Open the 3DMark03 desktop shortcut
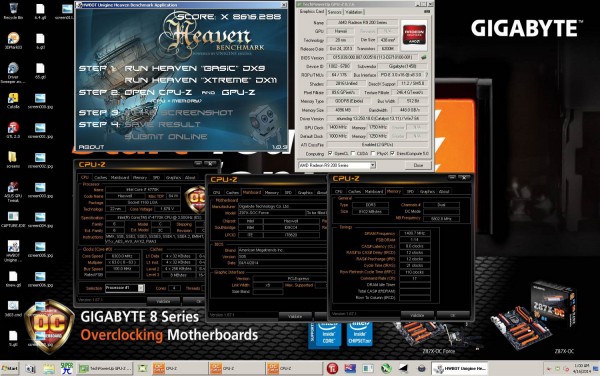The width and height of the screenshot is (600, 376). 13,41
